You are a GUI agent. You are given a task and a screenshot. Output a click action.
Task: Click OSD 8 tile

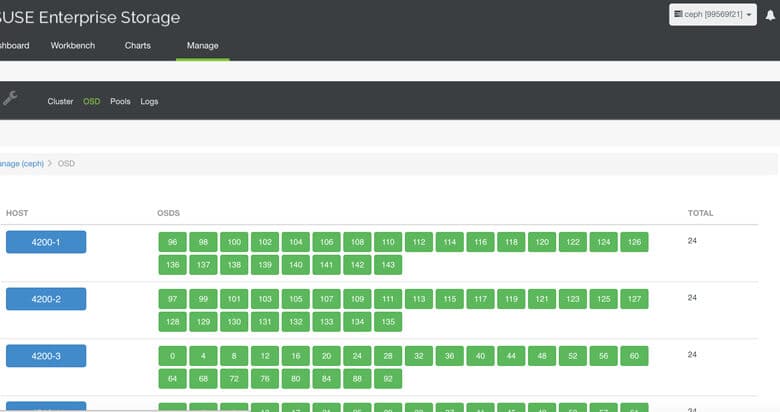coord(234,356)
